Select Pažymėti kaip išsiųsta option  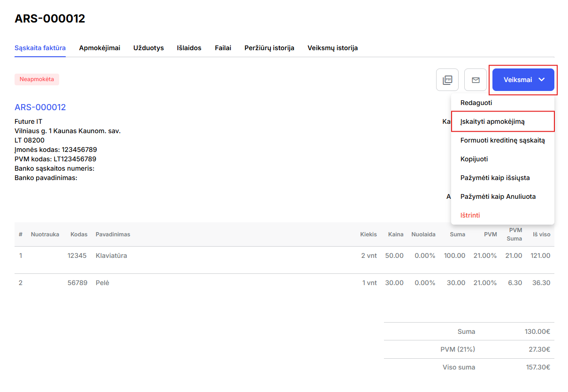pyautogui.click(x=503, y=178)
